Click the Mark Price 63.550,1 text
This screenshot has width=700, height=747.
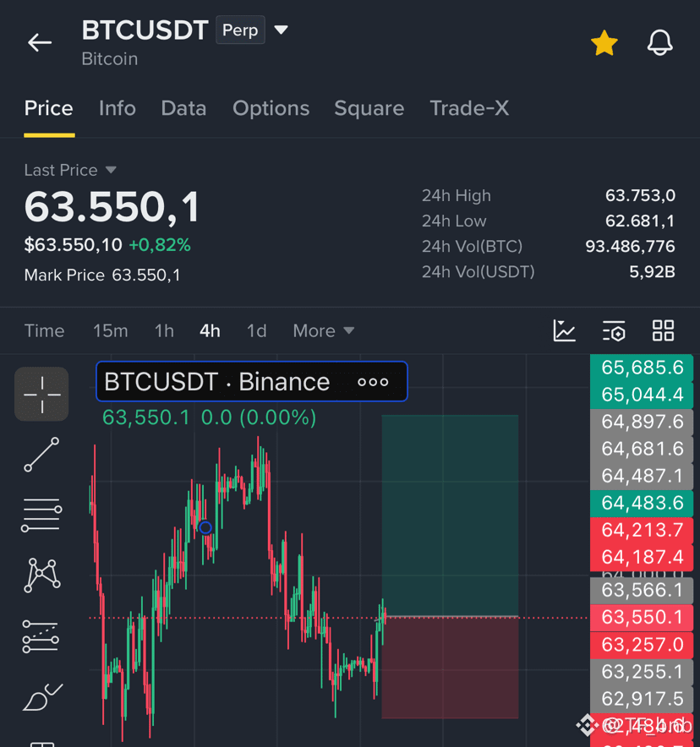(102, 275)
